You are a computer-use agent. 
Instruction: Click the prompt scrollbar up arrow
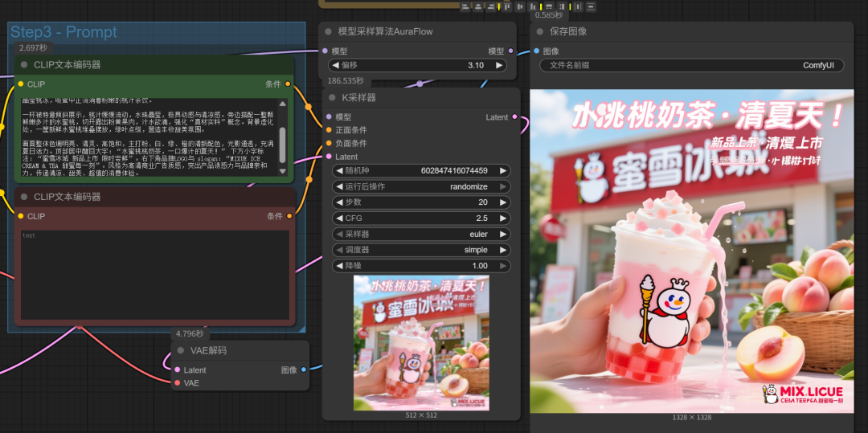pos(283,104)
